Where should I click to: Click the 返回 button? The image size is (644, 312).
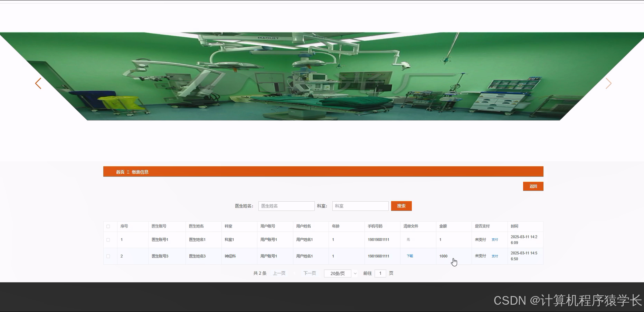[x=533, y=186]
